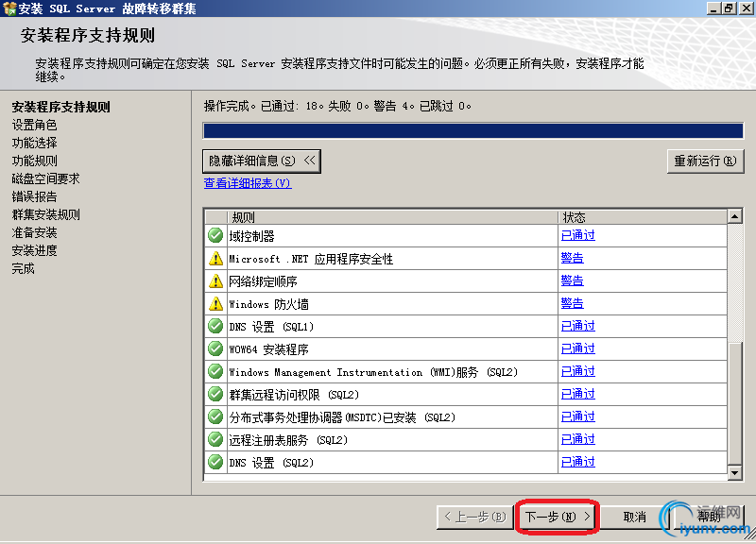
Task: Click the 取消 button
Action: click(634, 517)
